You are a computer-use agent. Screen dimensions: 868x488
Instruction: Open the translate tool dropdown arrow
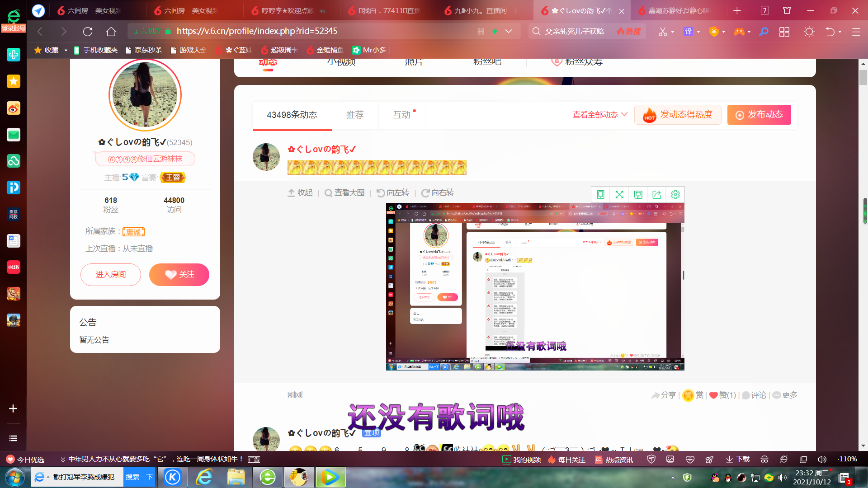click(x=698, y=32)
